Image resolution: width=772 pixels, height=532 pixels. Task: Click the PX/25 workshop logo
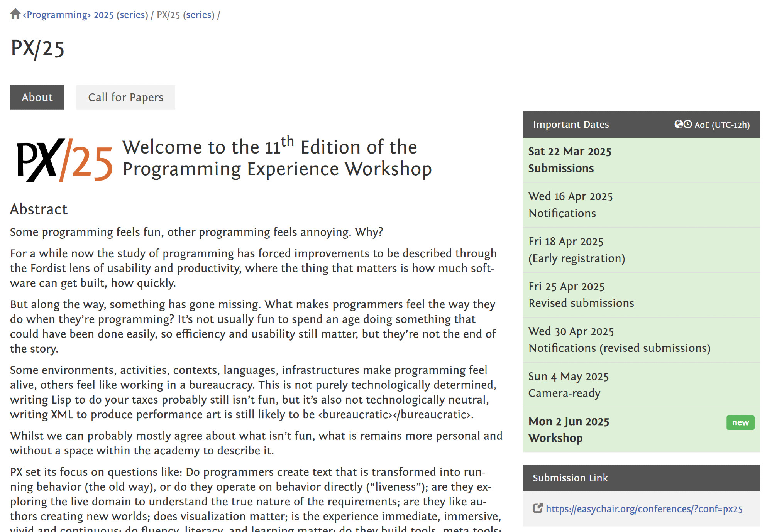[x=64, y=160]
